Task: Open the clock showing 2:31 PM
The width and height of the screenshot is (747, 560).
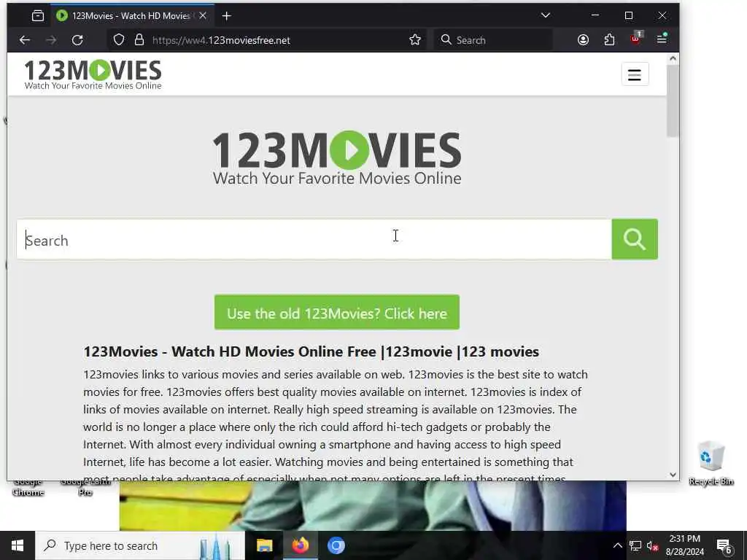Action: point(684,545)
